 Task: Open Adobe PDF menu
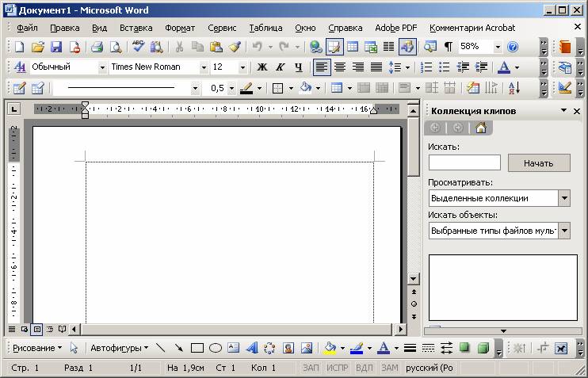[x=396, y=28]
